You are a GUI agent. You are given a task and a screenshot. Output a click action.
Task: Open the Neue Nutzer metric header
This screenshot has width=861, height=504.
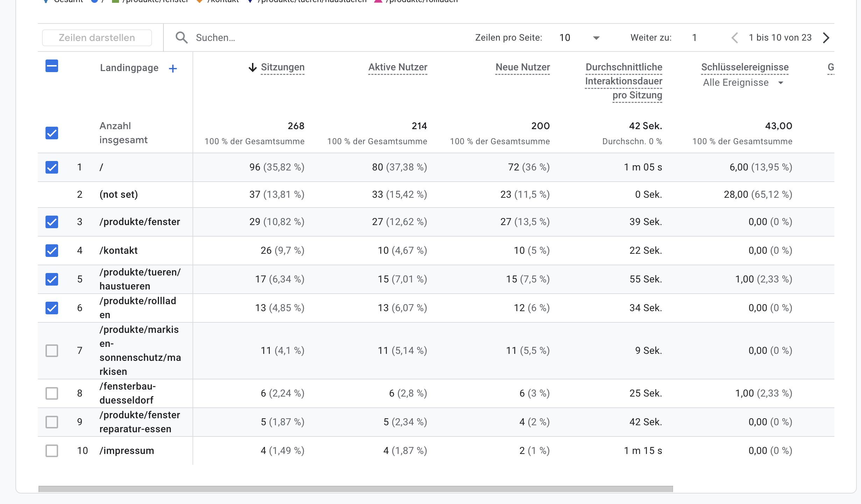[522, 67]
